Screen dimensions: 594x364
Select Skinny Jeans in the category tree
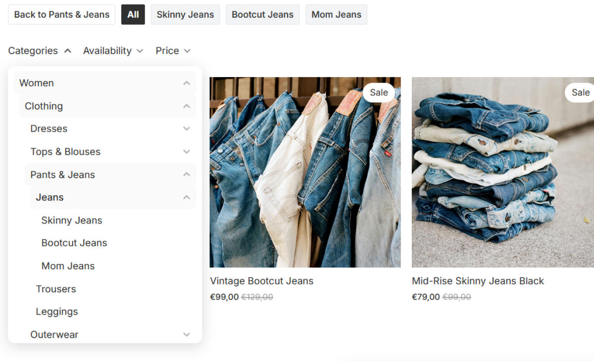(72, 220)
